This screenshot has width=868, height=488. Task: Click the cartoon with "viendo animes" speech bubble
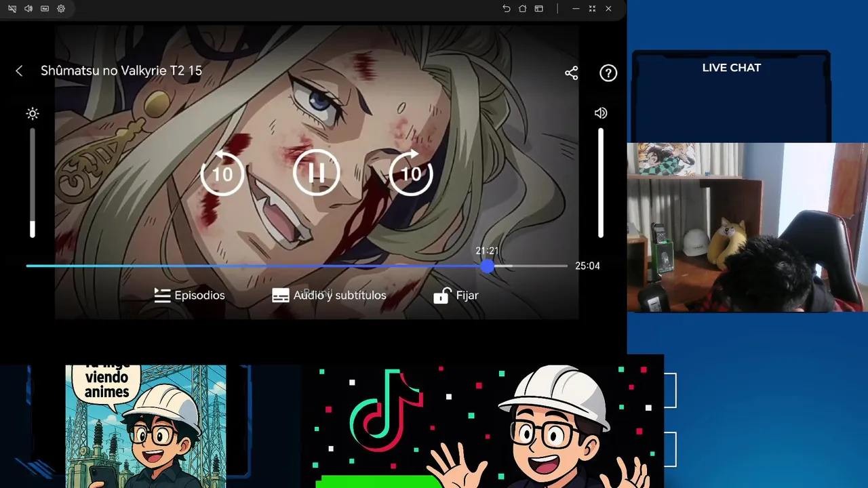click(146, 426)
